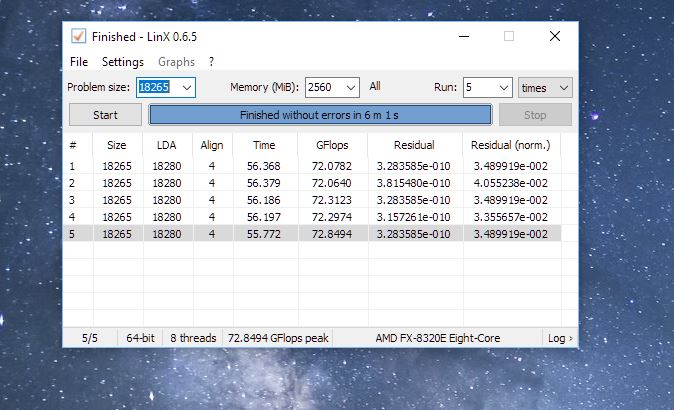The image size is (674, 410).
Task: Select run 2 row with time 56.379
Action: 312,183
